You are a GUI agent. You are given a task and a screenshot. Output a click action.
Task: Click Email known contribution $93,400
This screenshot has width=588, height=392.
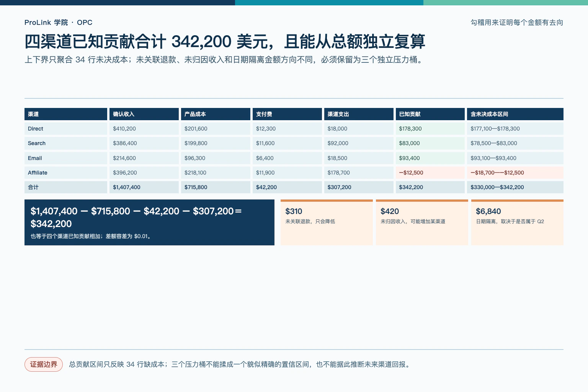pyautogui.click(x=430, y=158)
